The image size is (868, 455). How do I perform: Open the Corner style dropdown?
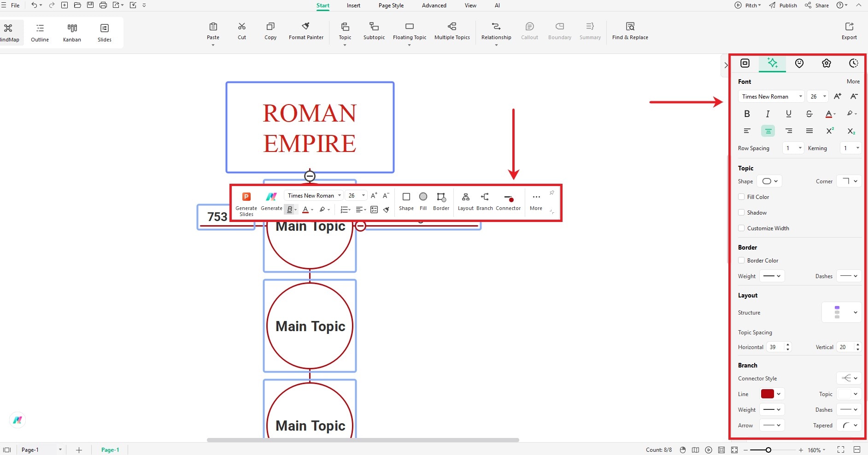(849, 181)
